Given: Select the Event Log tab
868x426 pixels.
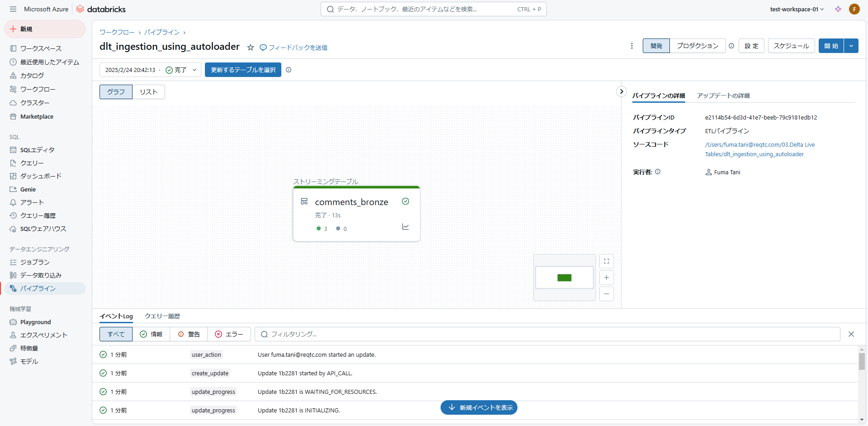Looking at the screenshot, I should [116, 316].
